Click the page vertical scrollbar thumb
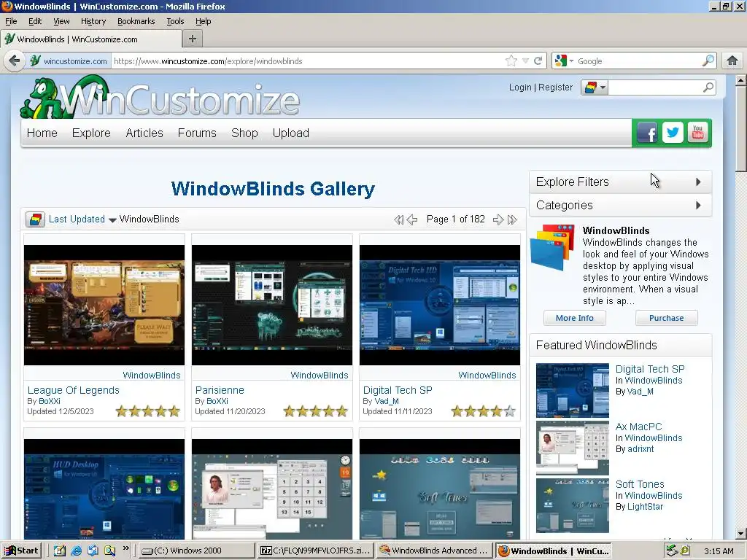The height and width of the screenshot is (560, 747). coord(740,128)
